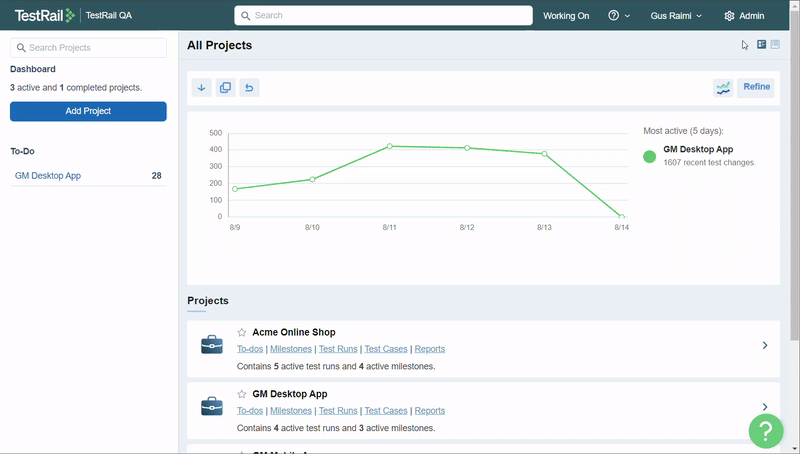The height and width of the screenshot is (454, 800).
Task: Click the TestRail QA instance name
Action: point(109,15)
